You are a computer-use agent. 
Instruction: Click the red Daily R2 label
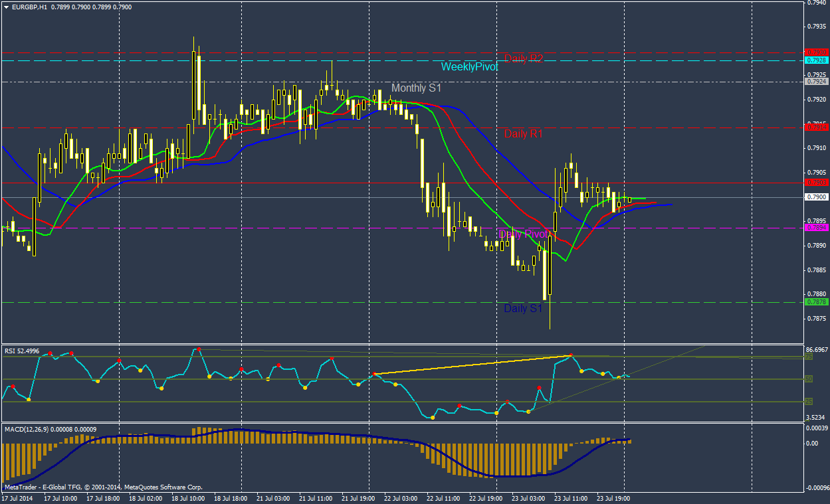[523, 58]
